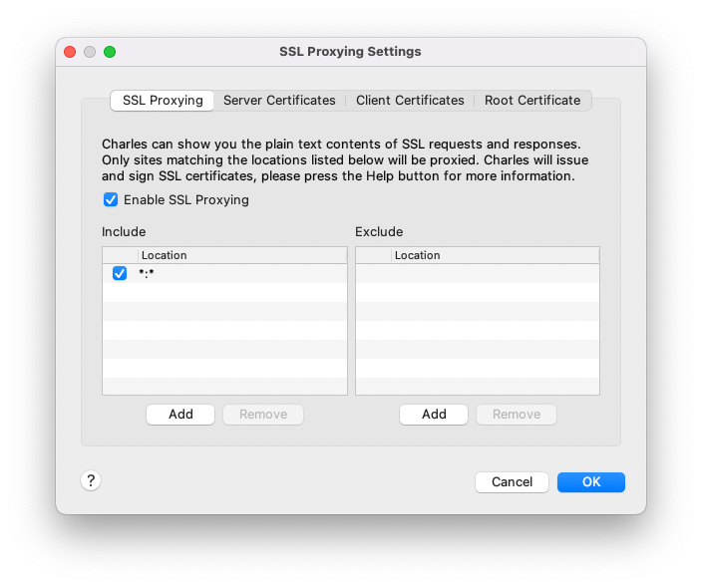The width and height of the screenshot is (702, 588).
Task: Click Remove under the Include list
Action: (263, 415)
